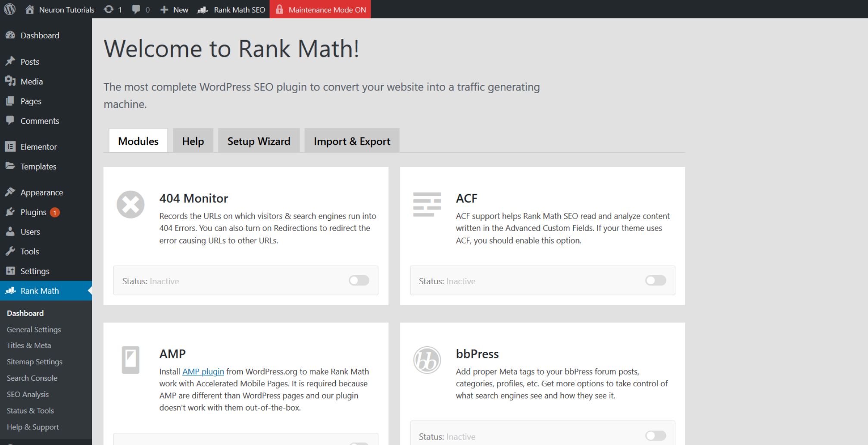Select the Elementor sidebar icon

(x=10, y=147)
